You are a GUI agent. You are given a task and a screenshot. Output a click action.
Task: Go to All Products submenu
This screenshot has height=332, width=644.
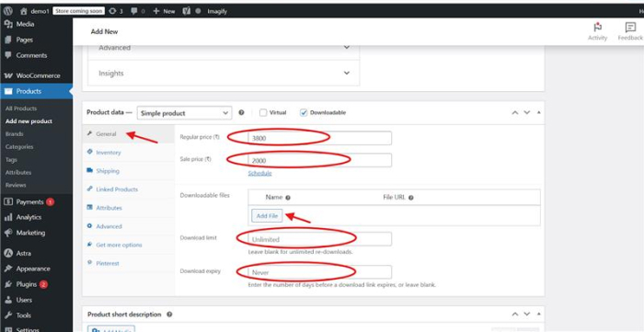click(x=21, y=109)
